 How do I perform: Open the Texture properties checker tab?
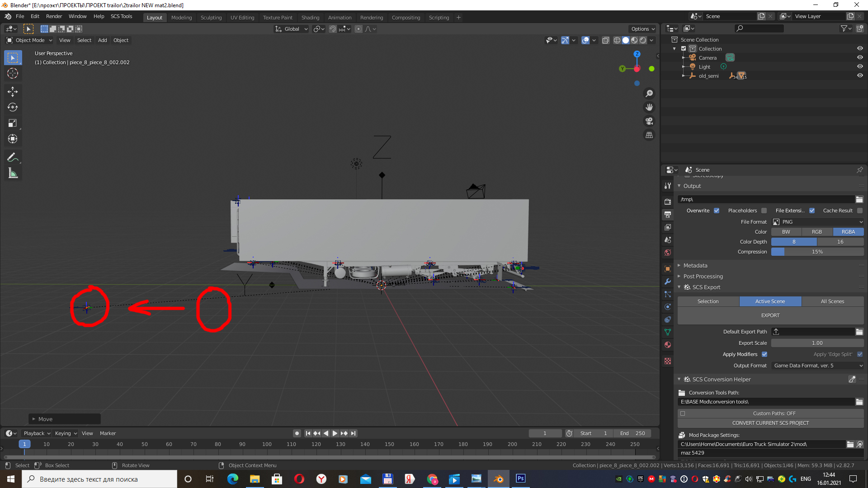(668, 361)
